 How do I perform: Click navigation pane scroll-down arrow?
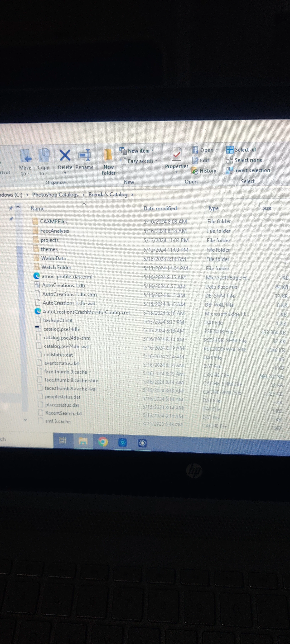pos(25,420)
